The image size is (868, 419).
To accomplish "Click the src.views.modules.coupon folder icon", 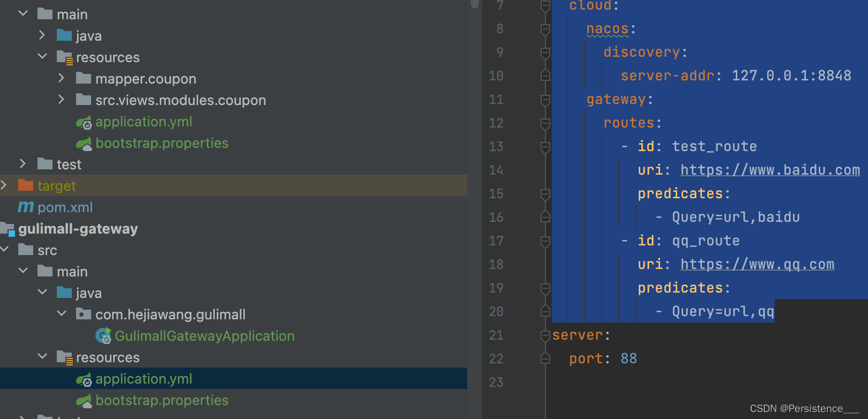I will (x=84, y=100).
